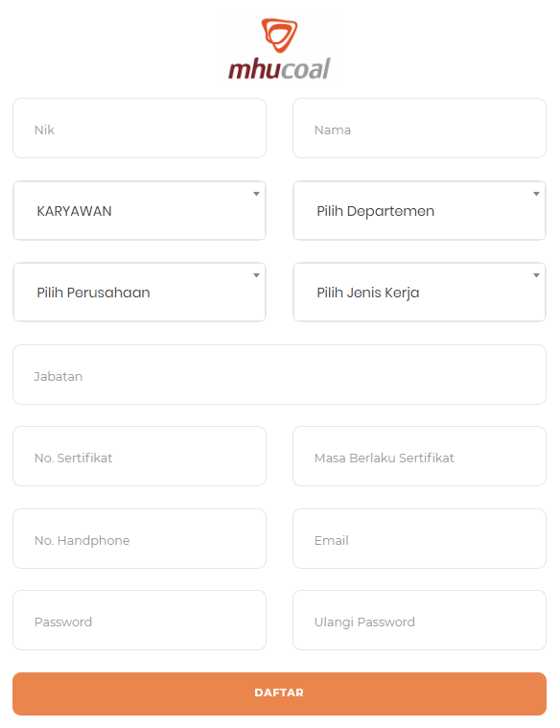Image resolution: width=560 pixels, height=728 pixels.
Task: Click the mhucoal wordmark text
Action: (x=279, y=69)
